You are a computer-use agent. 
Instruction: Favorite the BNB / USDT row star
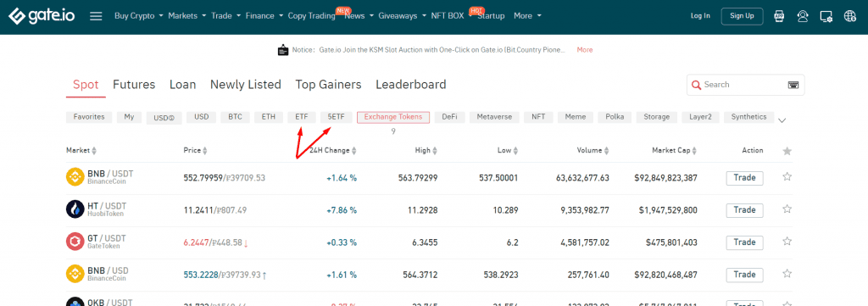coord(787,177)
